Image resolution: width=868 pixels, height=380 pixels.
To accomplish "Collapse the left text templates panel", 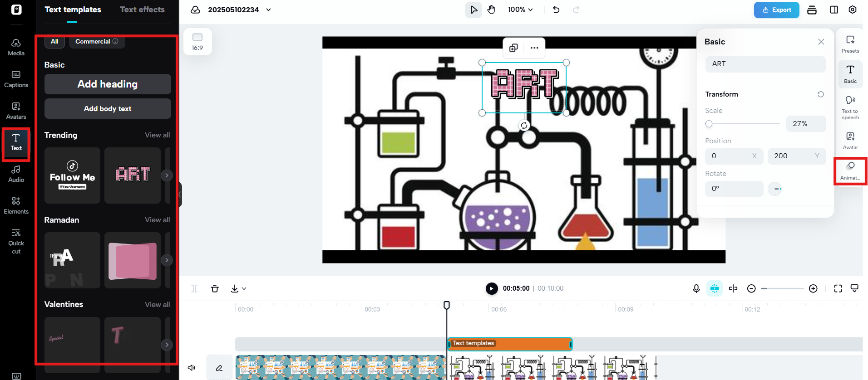I will point(180,195).
